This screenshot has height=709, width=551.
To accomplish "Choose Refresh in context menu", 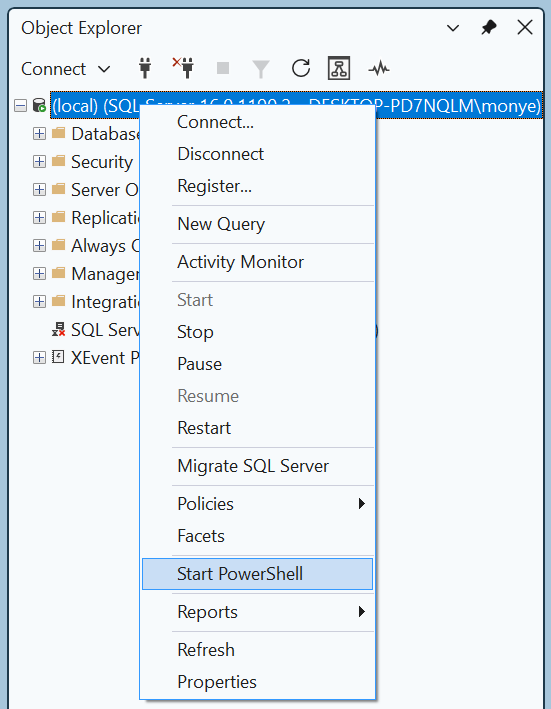I will coord(258,650).
